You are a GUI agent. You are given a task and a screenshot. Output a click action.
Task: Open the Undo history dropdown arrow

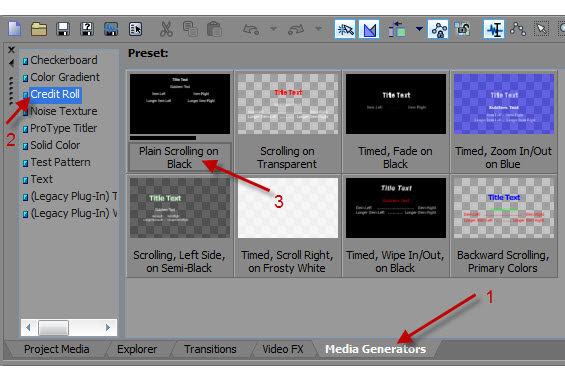click(273, 28)
